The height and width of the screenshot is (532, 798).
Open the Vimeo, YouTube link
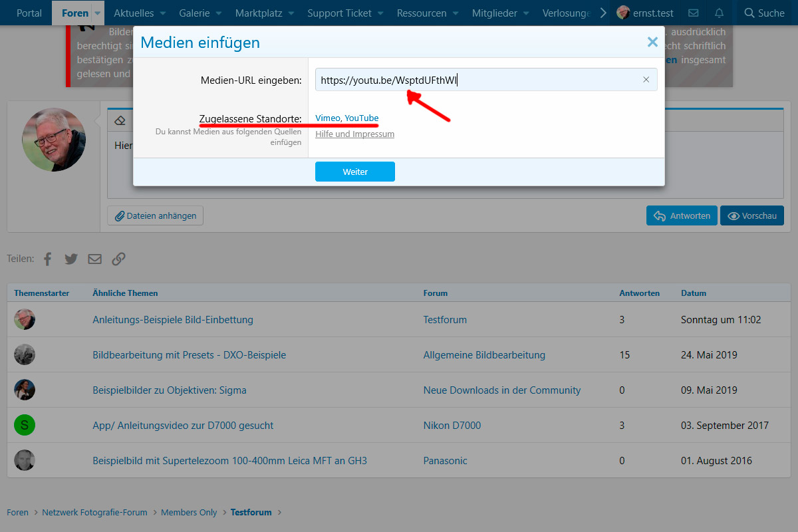(x=347, y=118)
